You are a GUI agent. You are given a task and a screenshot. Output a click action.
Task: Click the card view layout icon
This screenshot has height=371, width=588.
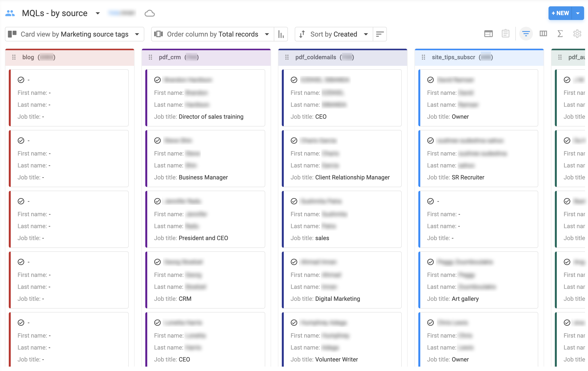click(x=488, y=34)
